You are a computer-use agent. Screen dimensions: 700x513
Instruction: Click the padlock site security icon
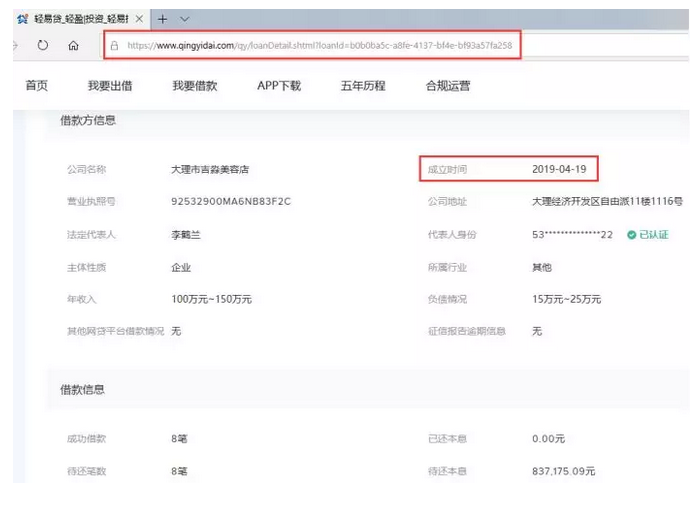click(x=114, y=46)
